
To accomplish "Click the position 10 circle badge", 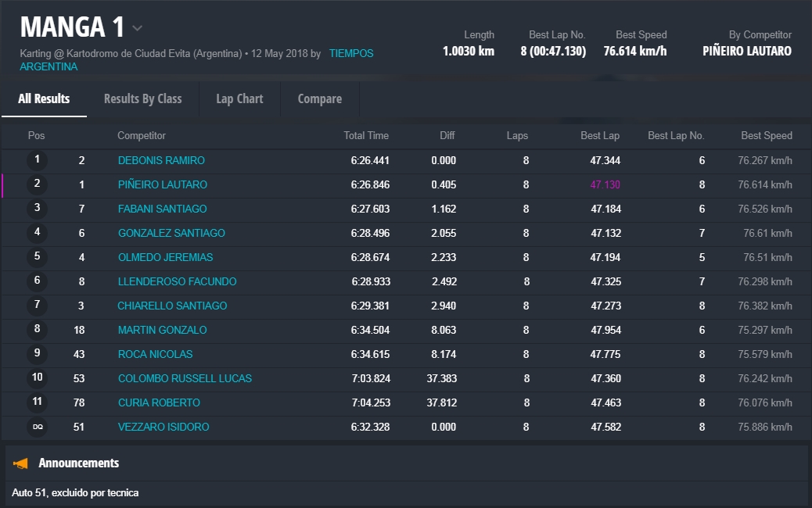I will point(37,378).
